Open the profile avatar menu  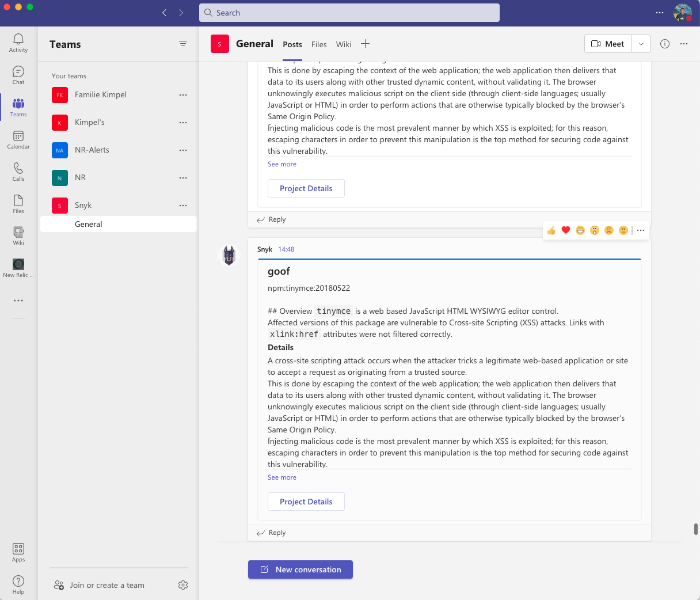[683, 13]
